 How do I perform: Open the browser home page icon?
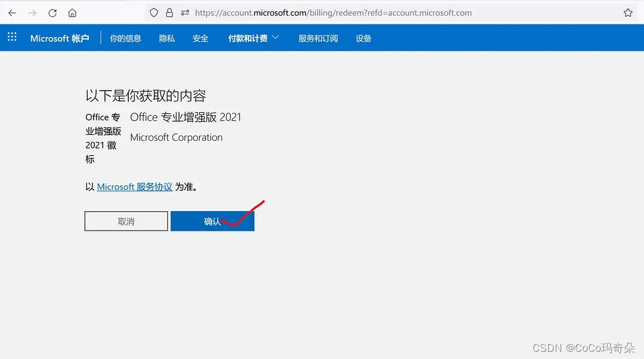click(x=72, y=13)
